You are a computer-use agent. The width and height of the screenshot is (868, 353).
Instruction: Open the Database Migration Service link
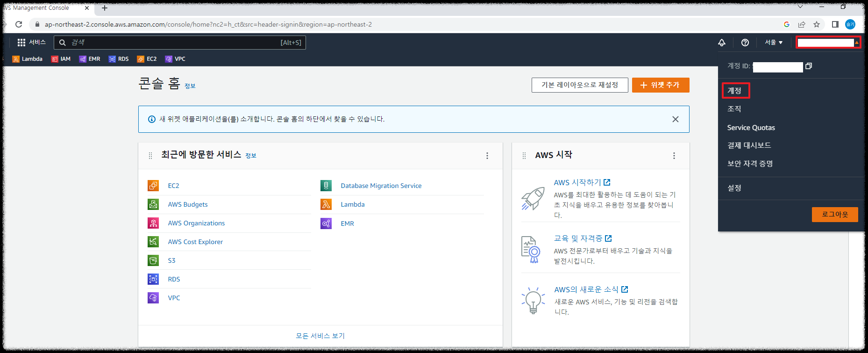pyautogui.click(x=381, y=186)
